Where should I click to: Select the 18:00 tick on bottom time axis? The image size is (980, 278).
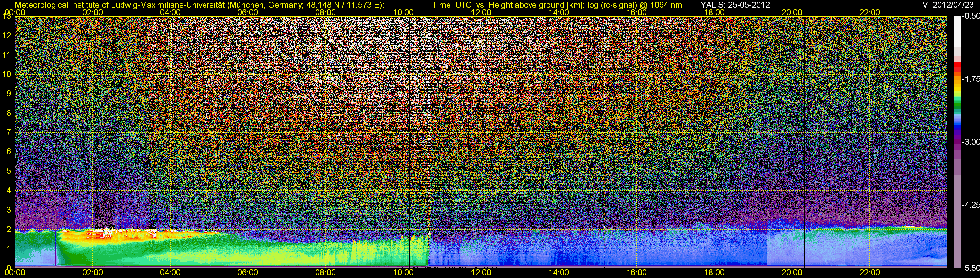(x=714, y=273)
